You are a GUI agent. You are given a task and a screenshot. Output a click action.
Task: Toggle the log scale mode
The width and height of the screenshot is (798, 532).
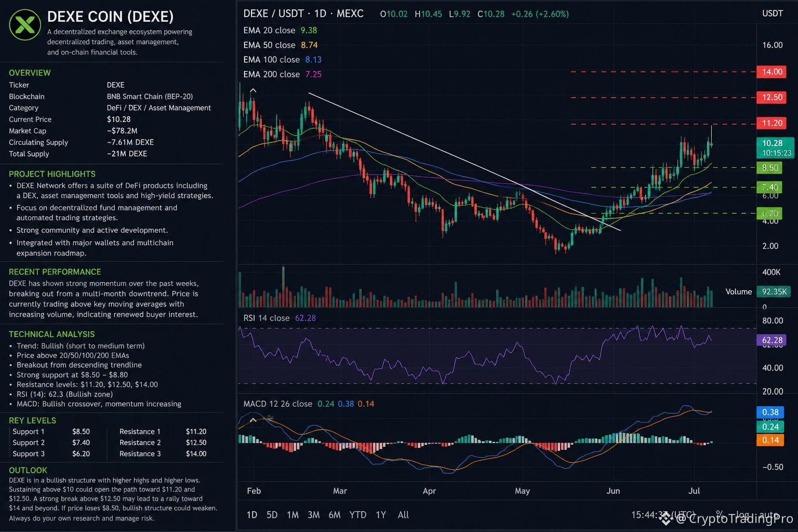(x=743, y=515)
